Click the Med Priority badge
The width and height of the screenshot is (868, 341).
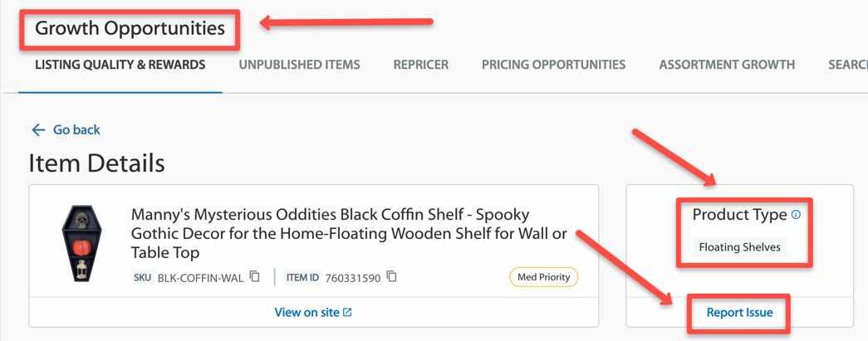[x=543, y=277]
